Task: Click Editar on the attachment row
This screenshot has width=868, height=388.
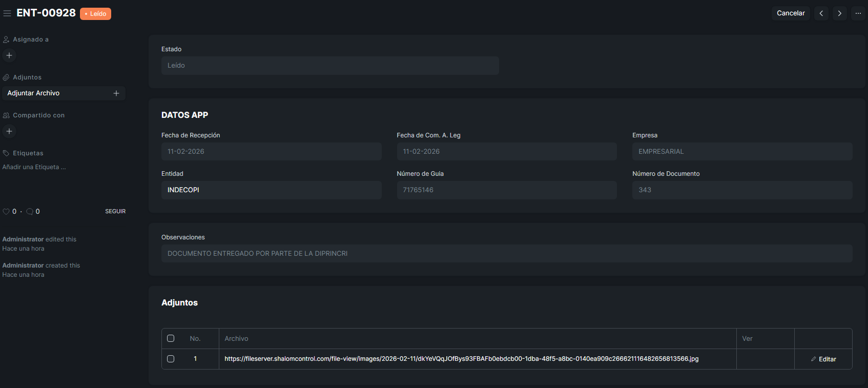Action: [x=823, y=359]
